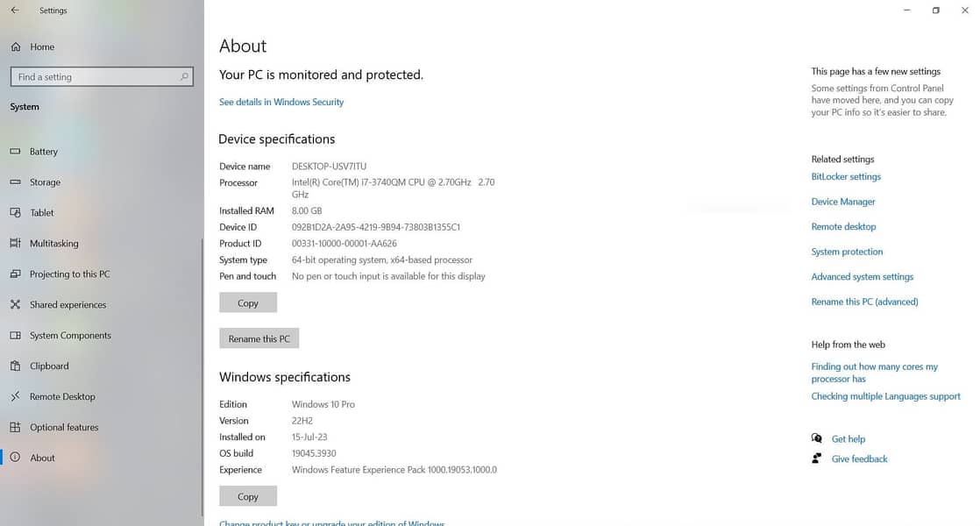Click the Give feedback link

click(859, 459)
